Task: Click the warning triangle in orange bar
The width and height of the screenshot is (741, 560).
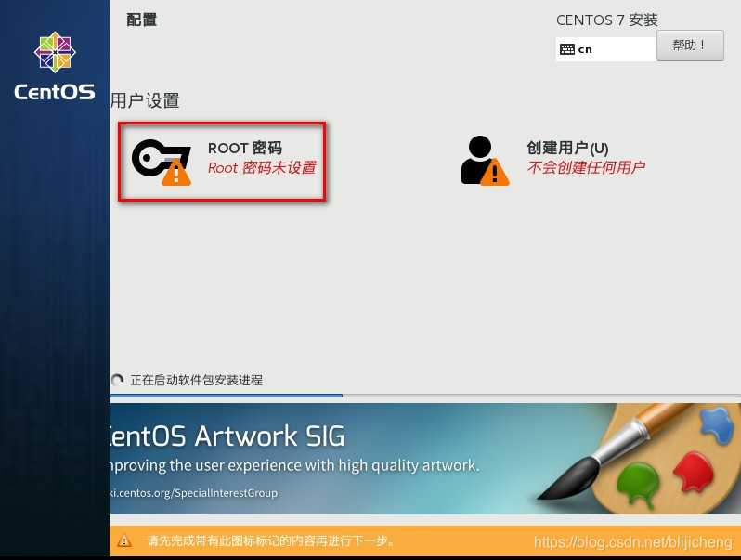Action: tap(124, 540)
